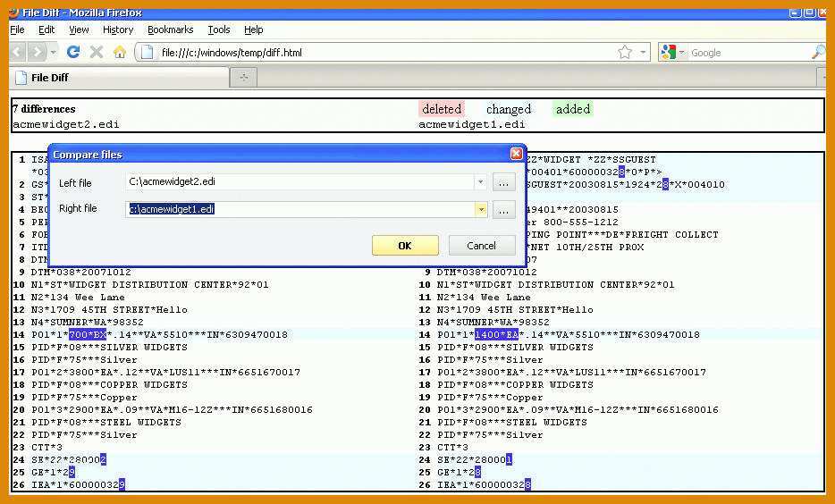Click highlighted 1400*EA in right line 14

pos(496,335)
